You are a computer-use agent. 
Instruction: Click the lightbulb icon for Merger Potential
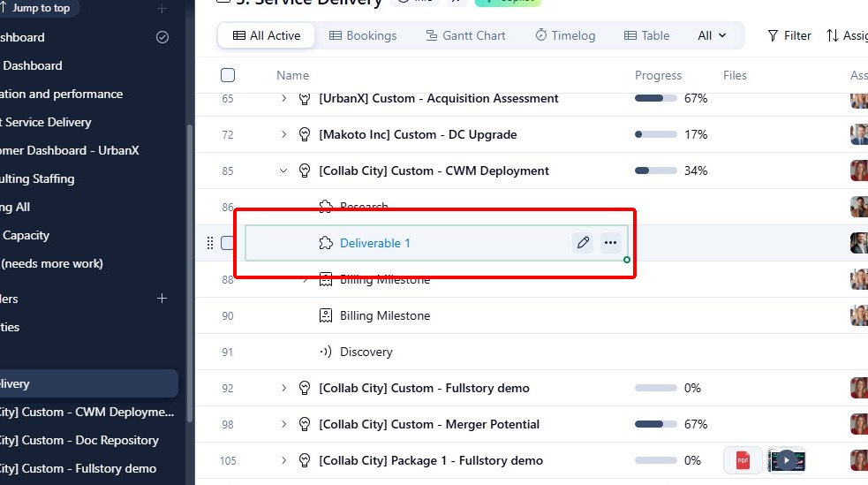[305, 424]
